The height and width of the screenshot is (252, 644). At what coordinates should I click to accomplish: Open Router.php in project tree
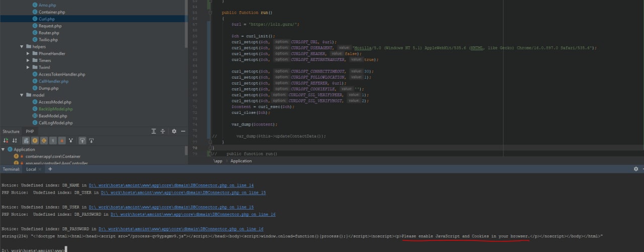(x=48, y=33)
